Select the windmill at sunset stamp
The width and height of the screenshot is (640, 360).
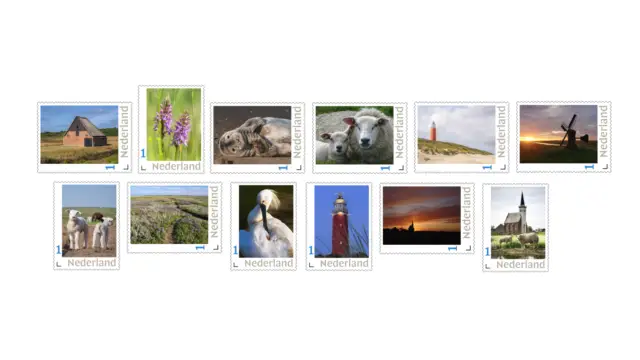pyautogui.click(x=564, y=137)
